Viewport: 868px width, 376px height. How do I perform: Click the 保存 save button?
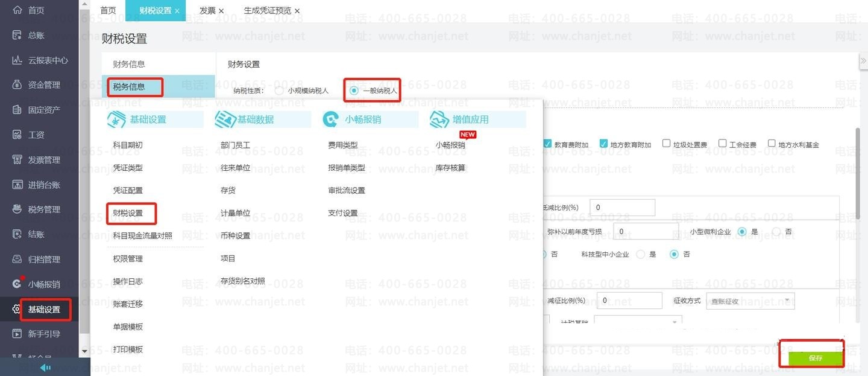(x=816, y=358)
